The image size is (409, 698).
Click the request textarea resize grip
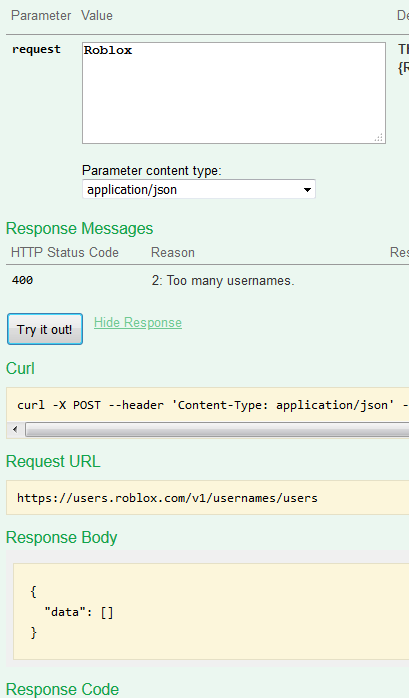point(379,138)
